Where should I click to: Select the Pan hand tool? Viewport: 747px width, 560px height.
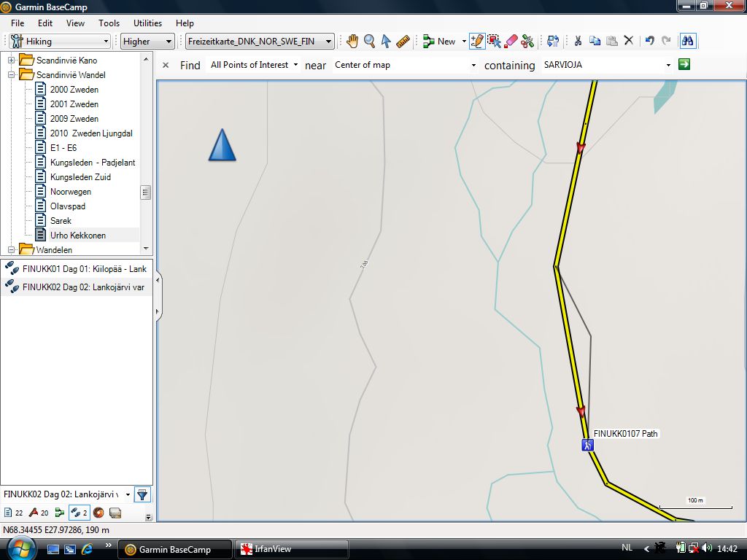tap(352, 42)
